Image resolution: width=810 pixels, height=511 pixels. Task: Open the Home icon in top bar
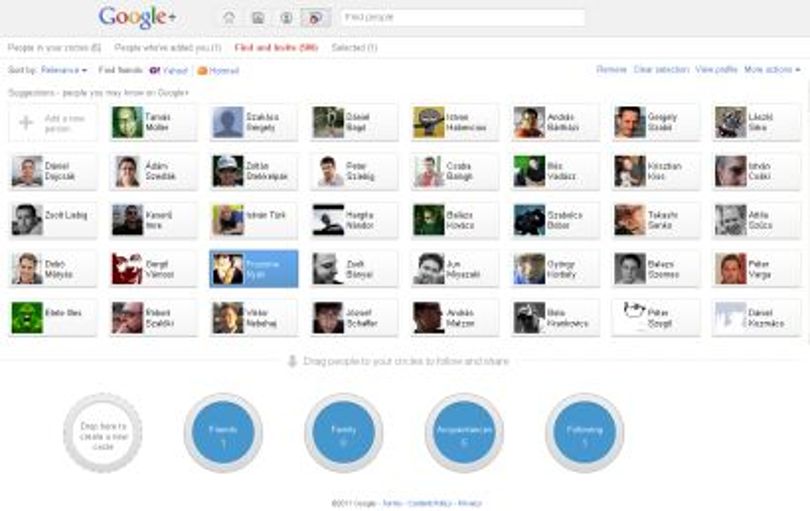click(x=229, y=18)
